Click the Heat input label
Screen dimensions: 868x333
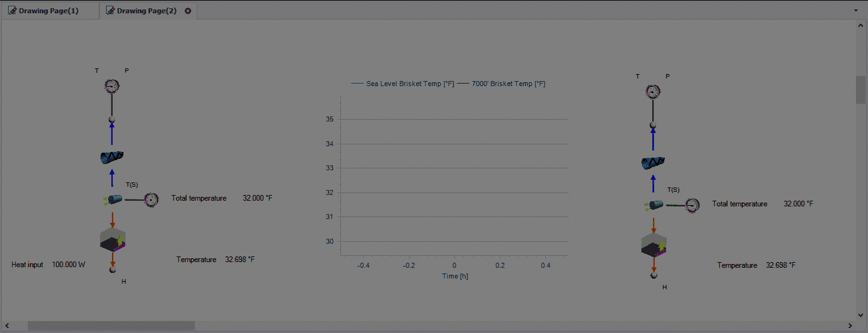tap(27, 265)
